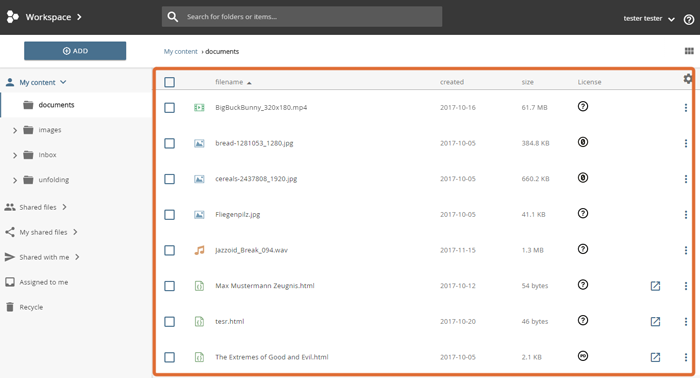
Task: Click image icon for Fliegenpilz.jpg
Action: [x=199, y=215]
